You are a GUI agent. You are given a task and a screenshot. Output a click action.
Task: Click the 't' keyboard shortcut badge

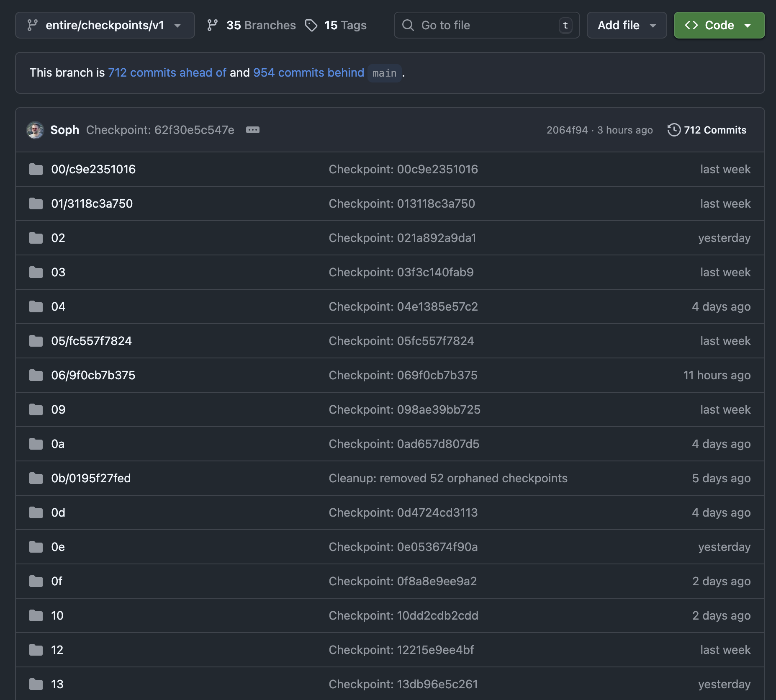tap(565, 25)
